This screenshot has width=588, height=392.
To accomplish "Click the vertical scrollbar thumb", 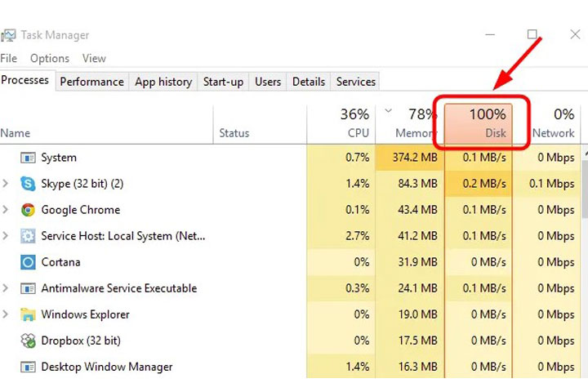I will click(585, 189).
